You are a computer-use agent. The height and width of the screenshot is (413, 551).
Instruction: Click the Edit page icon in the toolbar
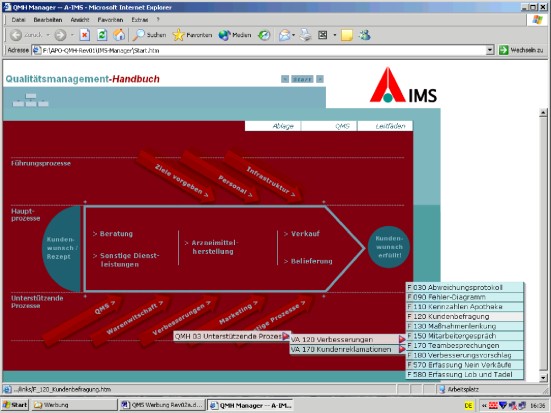click(x=323, y=35)
